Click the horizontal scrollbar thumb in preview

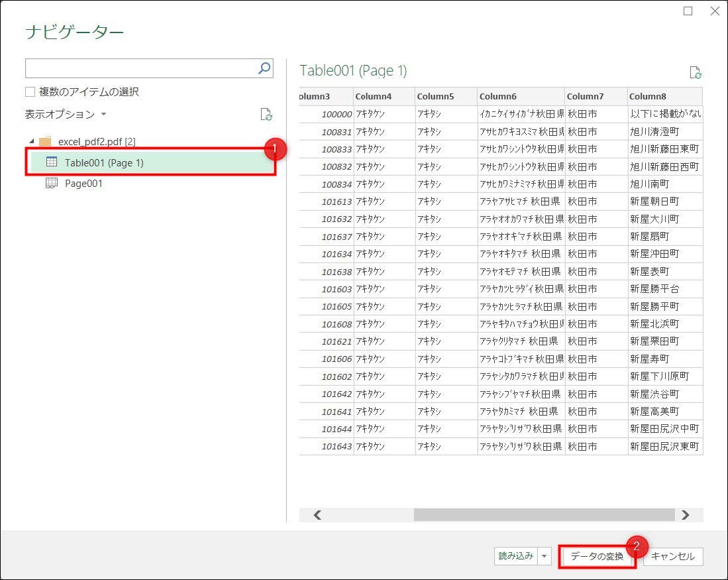tap(543, 515)
